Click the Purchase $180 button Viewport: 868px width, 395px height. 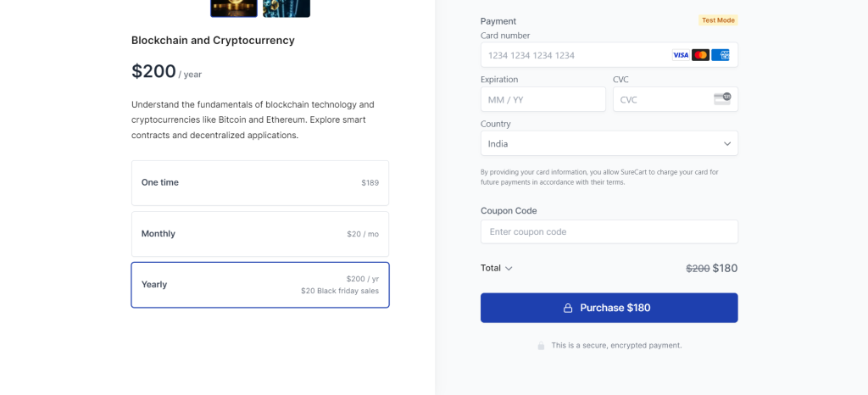609,308
